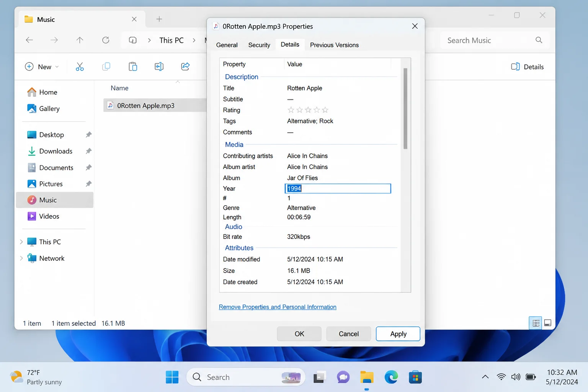The height and width of the screenshot is (392, 588).
Task: Go forward with the right arrow button
Action: click(x=54, y=40)
